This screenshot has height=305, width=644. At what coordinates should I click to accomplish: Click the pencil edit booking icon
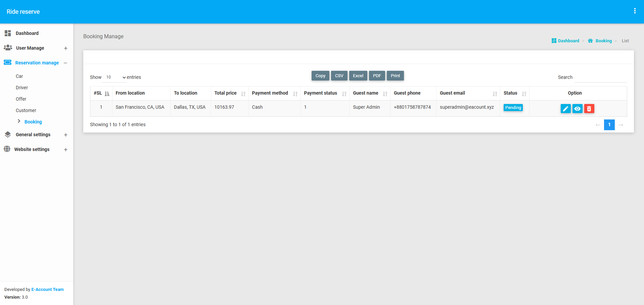click(565, 109)
